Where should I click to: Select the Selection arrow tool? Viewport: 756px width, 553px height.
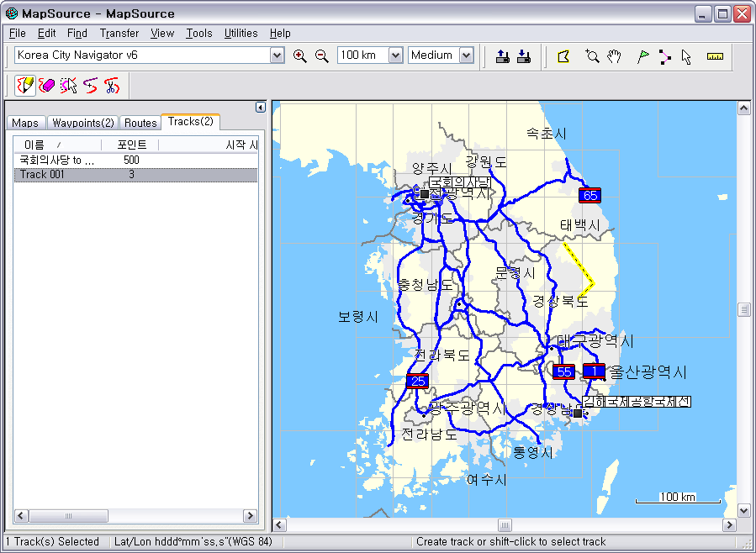[x=686, y=57]
